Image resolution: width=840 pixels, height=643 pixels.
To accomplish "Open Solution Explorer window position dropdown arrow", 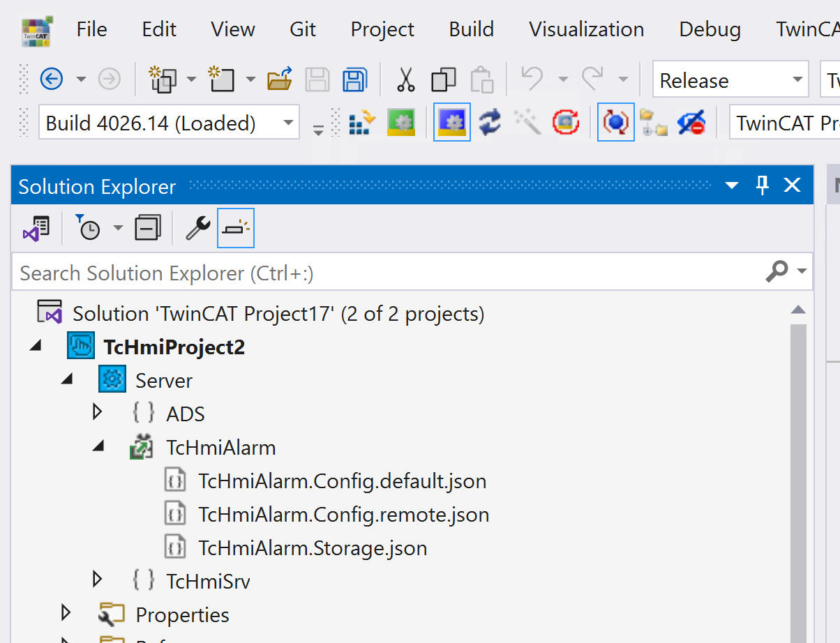I will (x=732, y=186).
